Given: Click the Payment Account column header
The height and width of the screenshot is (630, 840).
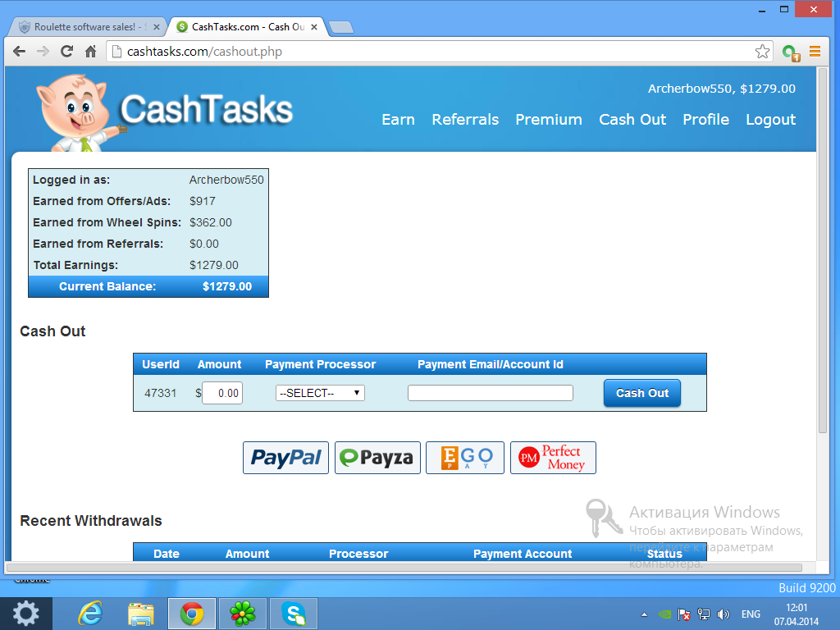Looking at the screenshot, I should pos(523,554).
